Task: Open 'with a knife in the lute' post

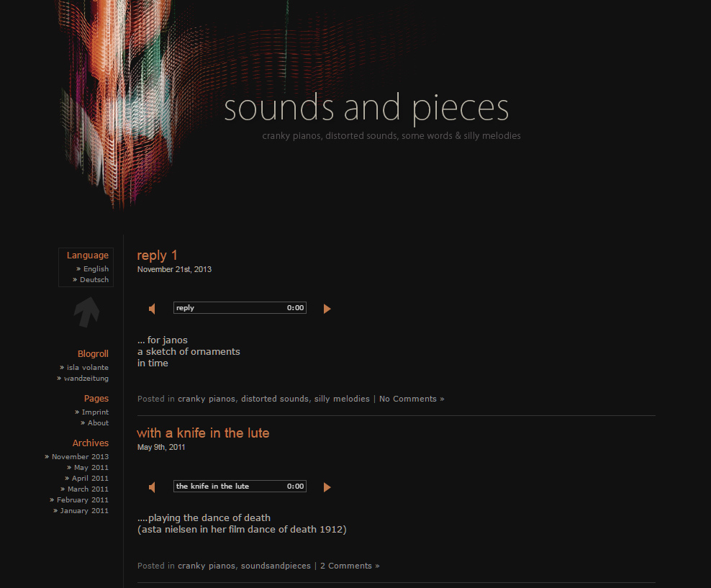Action: click(203, 433)
